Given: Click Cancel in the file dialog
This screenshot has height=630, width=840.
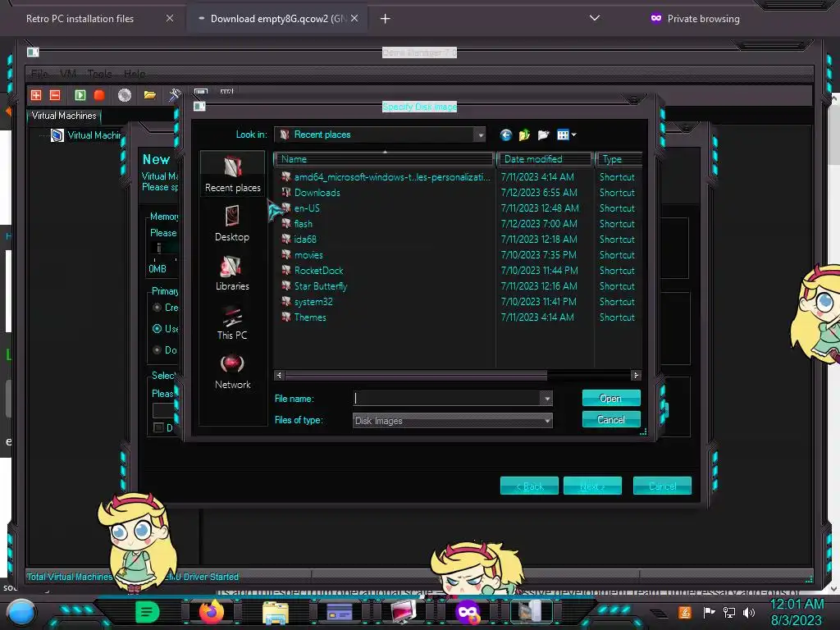Looking at the screenshot, I should click(x=610, y=419).
